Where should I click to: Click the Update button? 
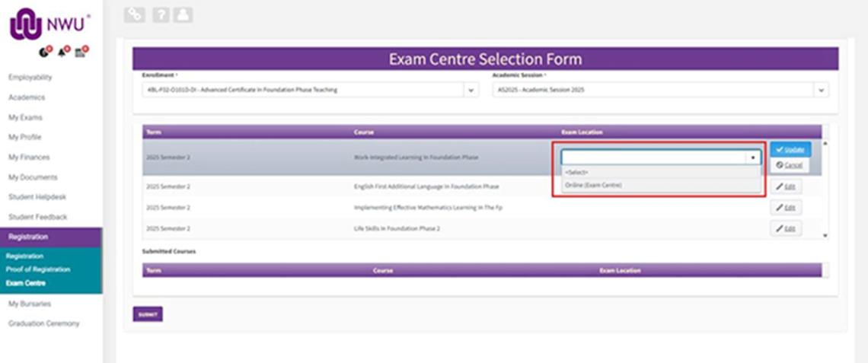click(x=790, y=149)
